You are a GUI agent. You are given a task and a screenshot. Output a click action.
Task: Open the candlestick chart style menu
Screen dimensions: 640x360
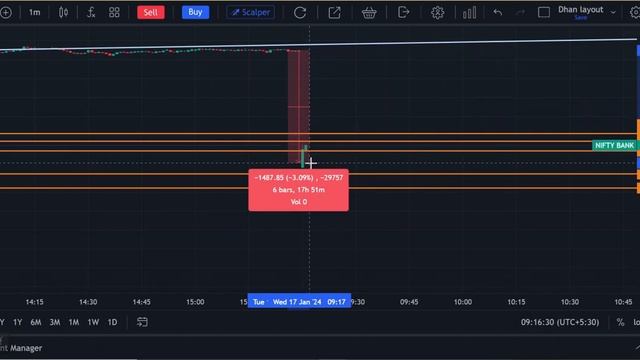coord(63,12)
